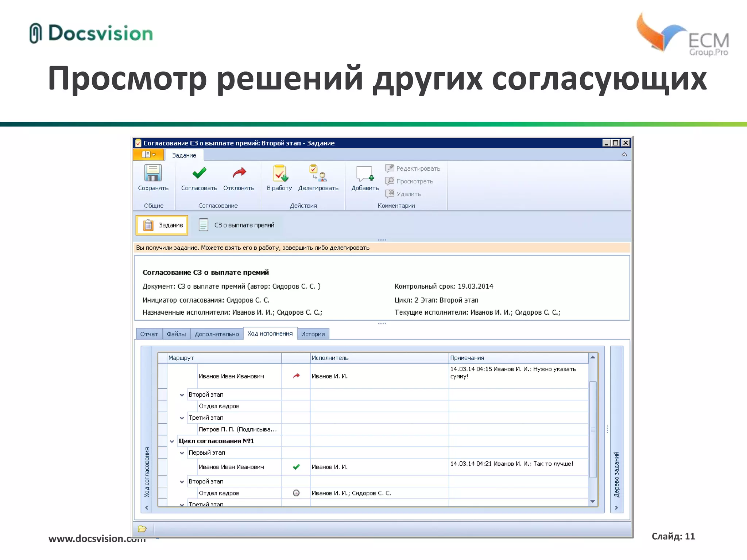Click the window title bar task icon
Screen dimensions: 747x560
(138, 143)
